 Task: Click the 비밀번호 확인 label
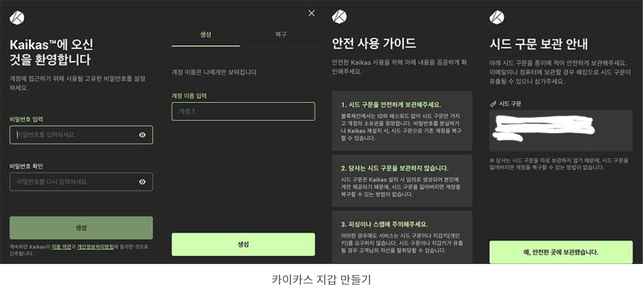pos(26,166)
